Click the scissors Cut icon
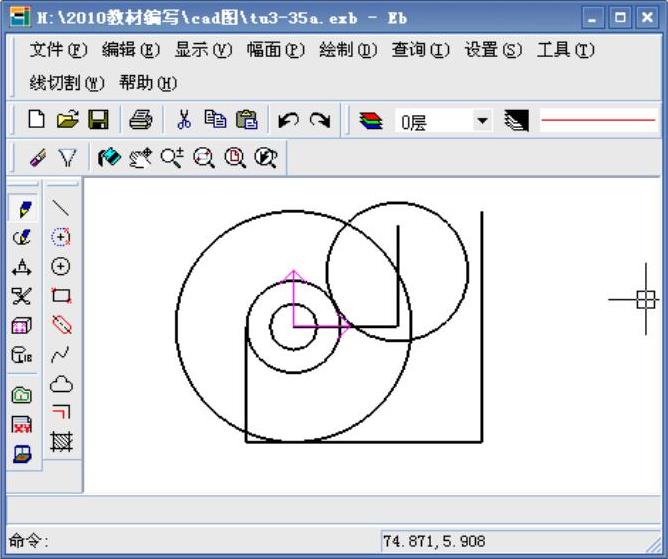 coord(184,121)
